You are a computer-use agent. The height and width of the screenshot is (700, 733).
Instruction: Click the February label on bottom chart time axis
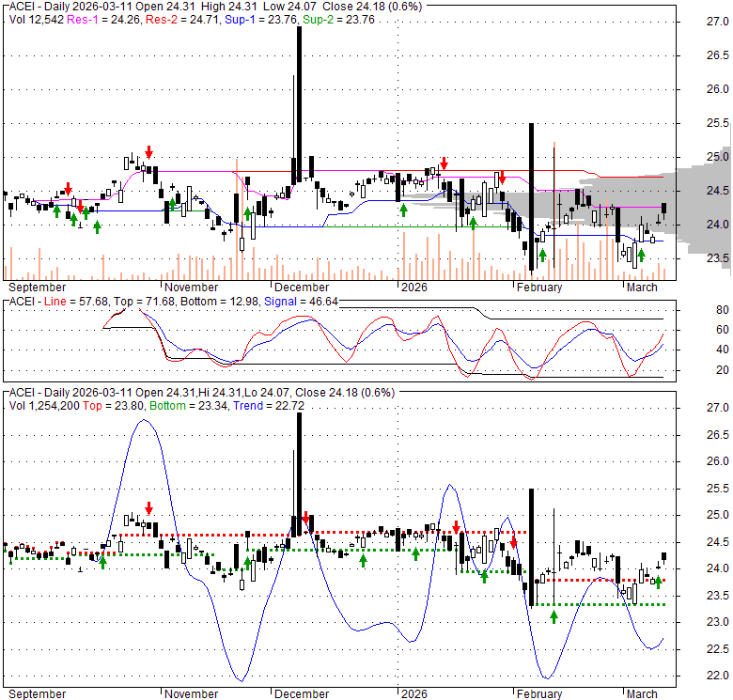click(538, 694)
